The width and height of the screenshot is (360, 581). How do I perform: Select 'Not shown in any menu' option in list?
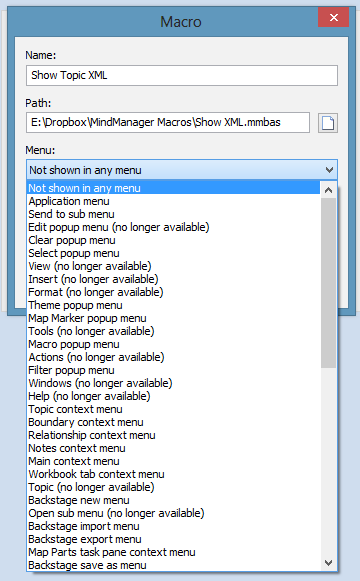pos(173,188)
